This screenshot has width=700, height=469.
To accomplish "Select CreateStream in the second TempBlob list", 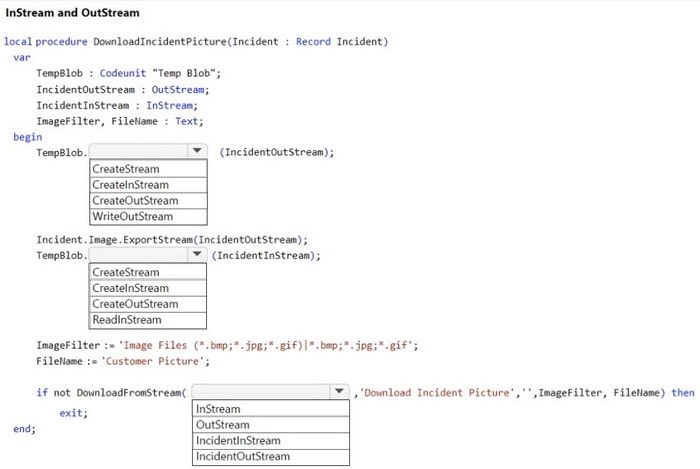I will coord(125,272).
